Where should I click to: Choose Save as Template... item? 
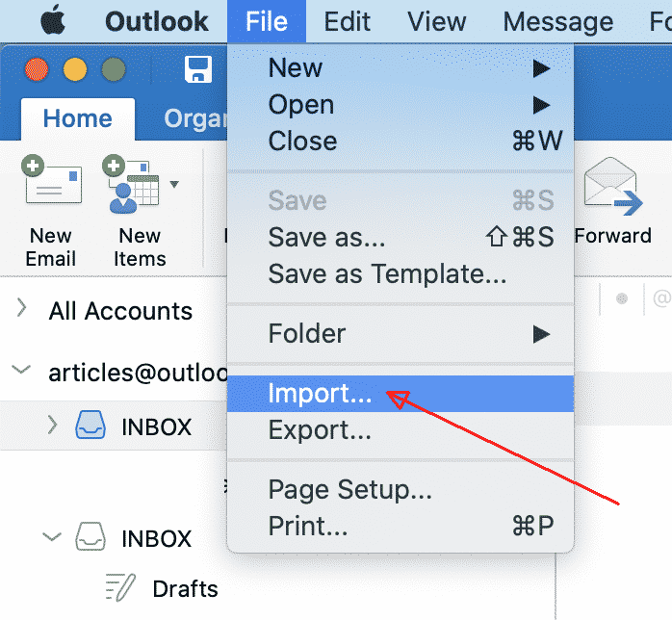pos(401,273)
